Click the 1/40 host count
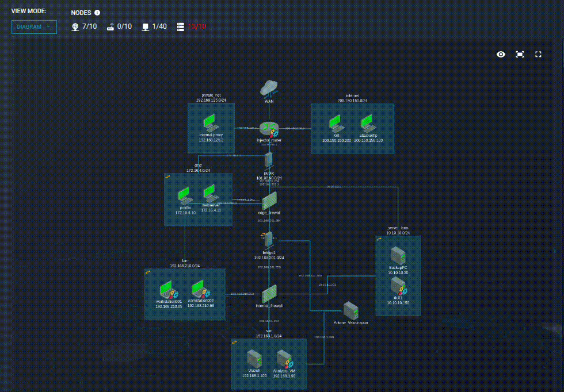This screenshot has width=564, height=392. pos(159,26)
